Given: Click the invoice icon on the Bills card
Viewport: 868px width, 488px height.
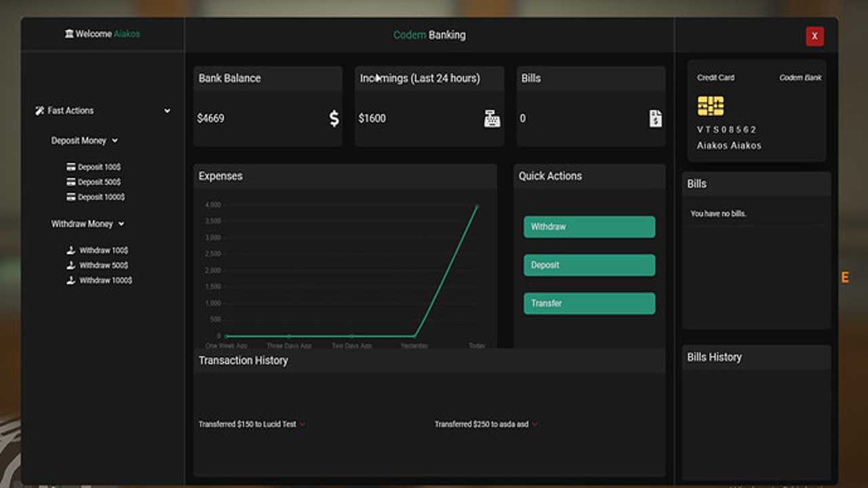Looking at the screenshot, I should (x=655, y=118).
